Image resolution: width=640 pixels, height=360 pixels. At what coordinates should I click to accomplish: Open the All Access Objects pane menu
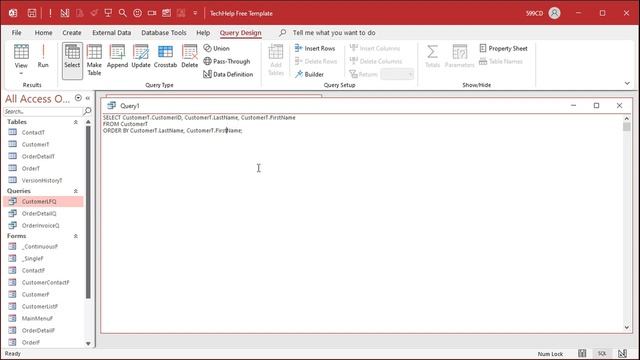[78, 98]
